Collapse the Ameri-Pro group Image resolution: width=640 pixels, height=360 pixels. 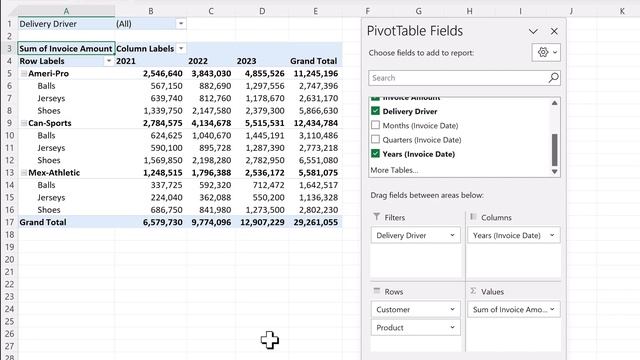point(24,73)
